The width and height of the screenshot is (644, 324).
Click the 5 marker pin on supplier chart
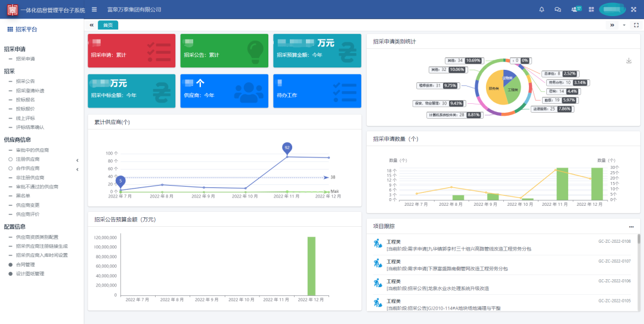coord(120,181)
